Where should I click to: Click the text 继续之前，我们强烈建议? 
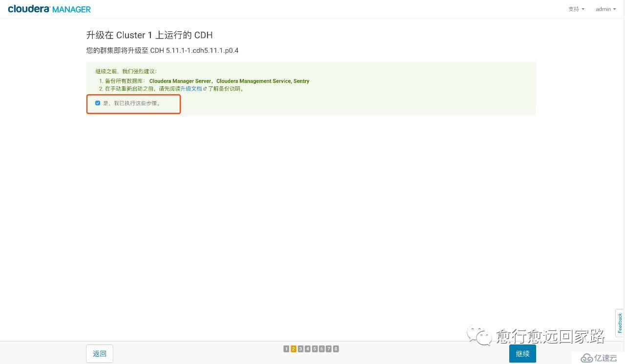[x=126, y=72]
